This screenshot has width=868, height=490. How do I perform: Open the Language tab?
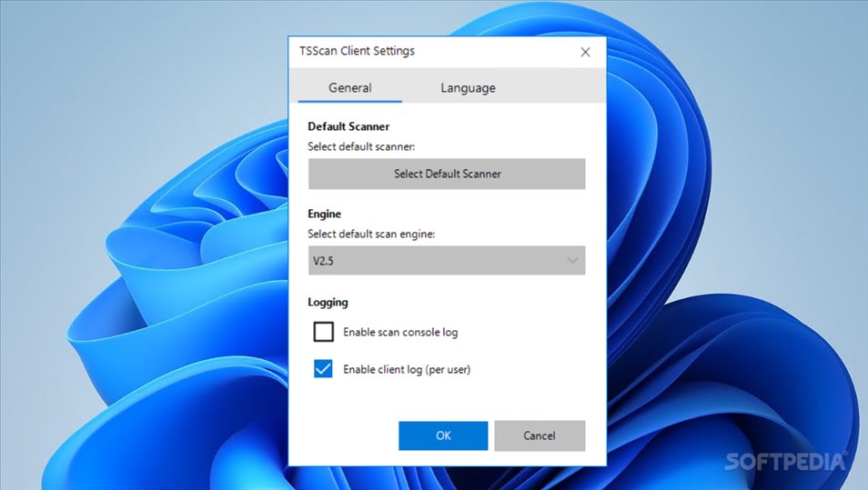[468, 87]
